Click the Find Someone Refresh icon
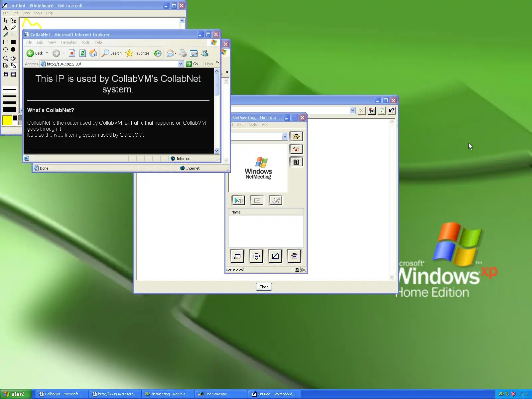The height and width of the screenshot is (399, 532). click(x=382, y=111)
